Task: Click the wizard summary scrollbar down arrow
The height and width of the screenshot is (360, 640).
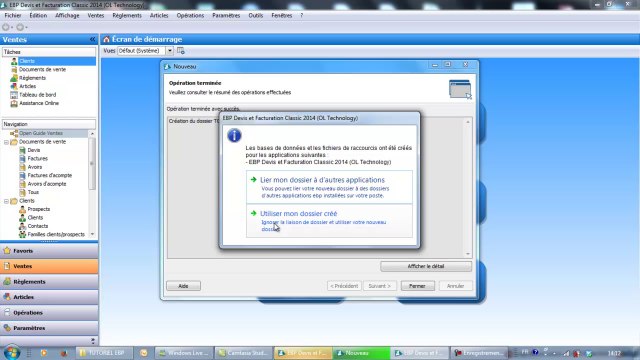Action: (x=468, y=254)
